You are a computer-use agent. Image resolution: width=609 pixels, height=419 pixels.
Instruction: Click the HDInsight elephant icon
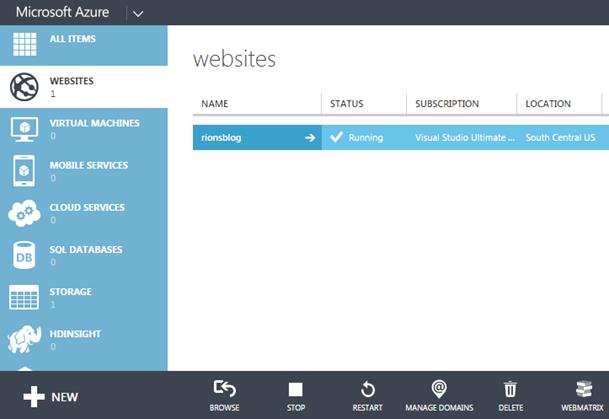25,339
